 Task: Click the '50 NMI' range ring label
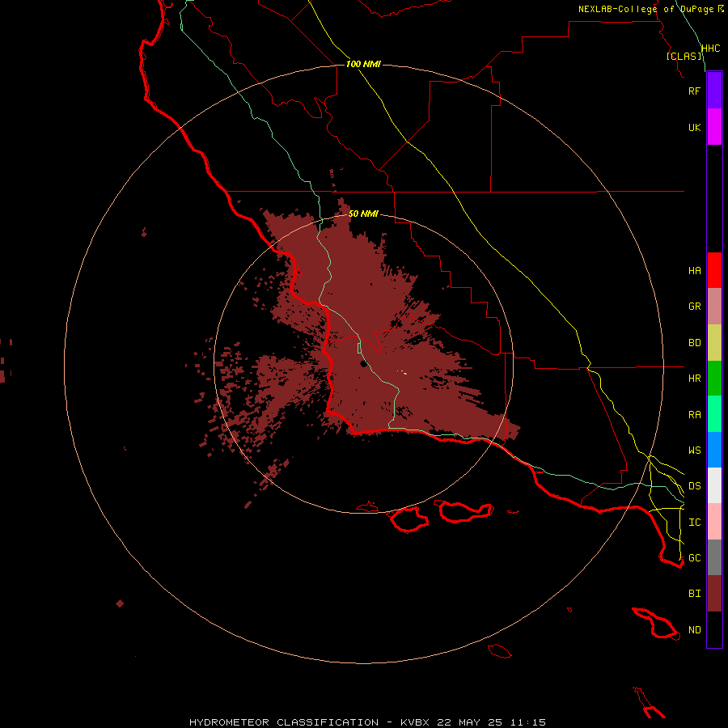[363, 214]
